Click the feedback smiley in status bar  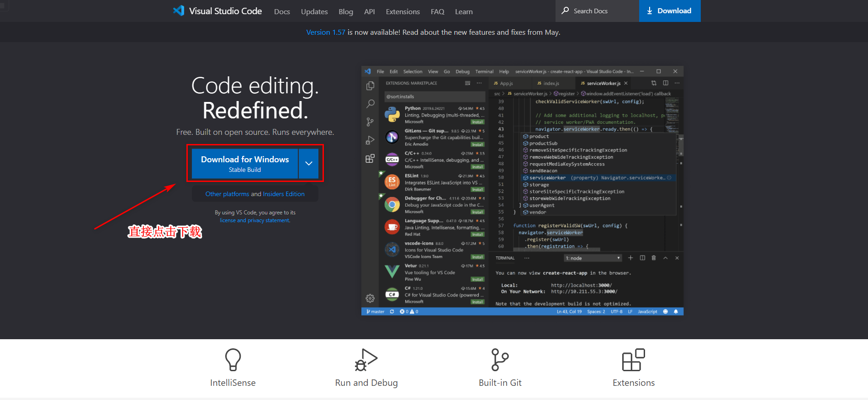coord(665,311)
